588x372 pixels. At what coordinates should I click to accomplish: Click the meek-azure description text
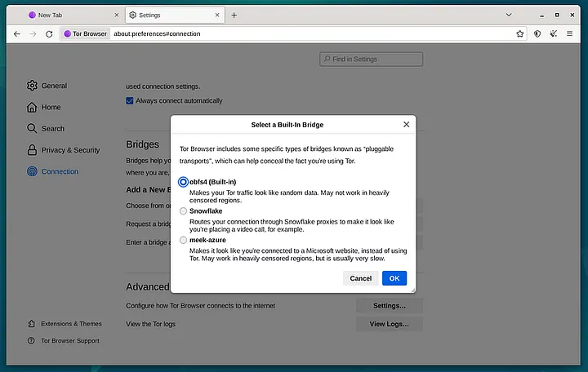[298, 255]
